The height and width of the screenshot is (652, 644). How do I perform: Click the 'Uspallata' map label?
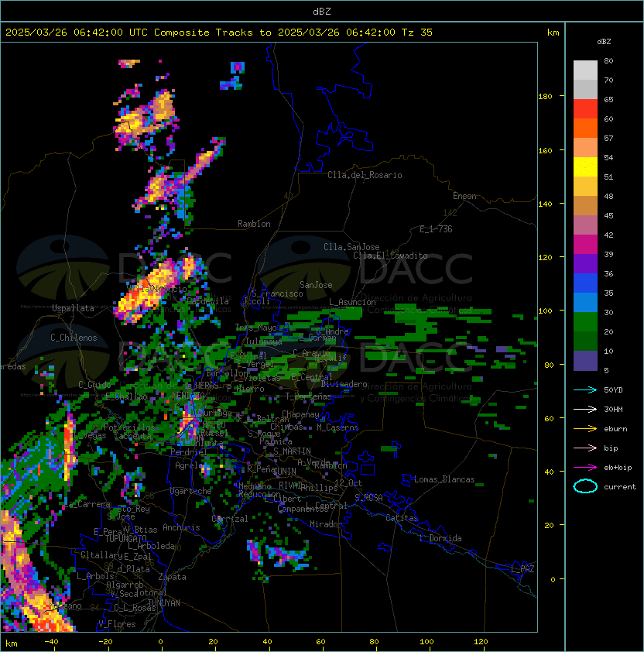click(x=73, y=308)
